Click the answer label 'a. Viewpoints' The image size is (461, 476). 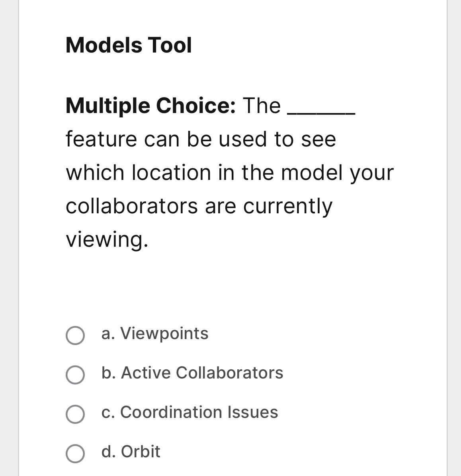pos(154,334)
